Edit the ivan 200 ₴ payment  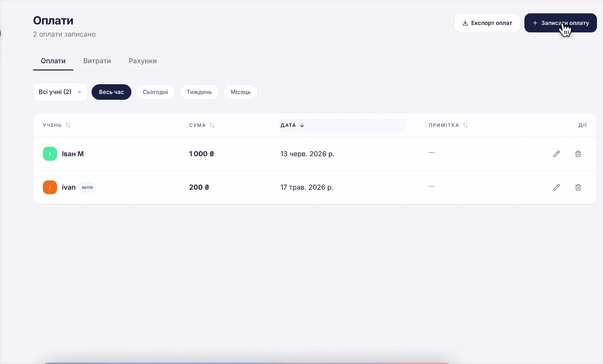pyautogui.click(x=556, y=187)
